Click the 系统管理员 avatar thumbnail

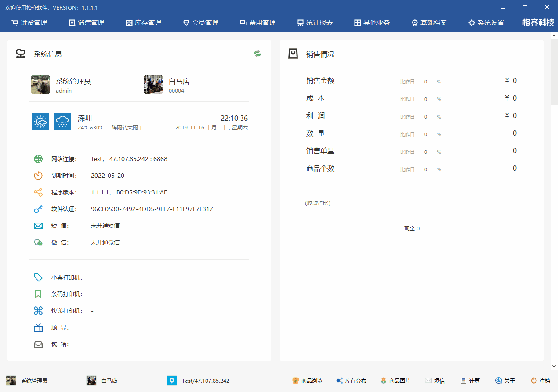[x=40, y=84]
